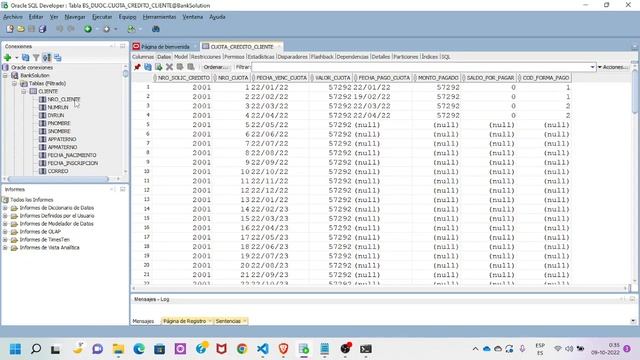Viewport: 640px width, 360px height.
Task: Click the binoculars Find DB Object icon
Action: [x=156, y=29]
